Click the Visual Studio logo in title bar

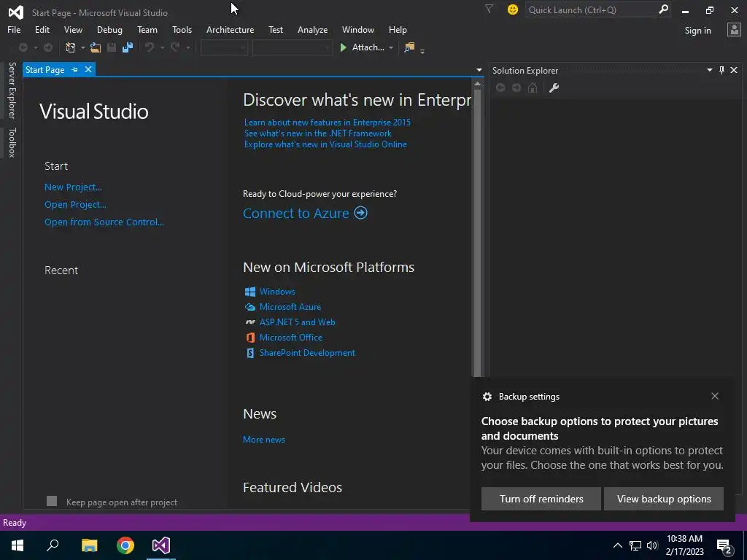16,12
